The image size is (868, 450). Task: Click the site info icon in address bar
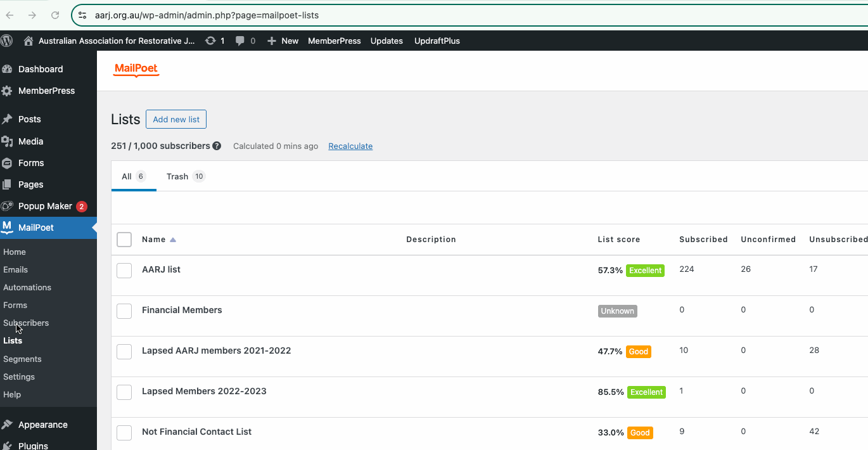82,15
